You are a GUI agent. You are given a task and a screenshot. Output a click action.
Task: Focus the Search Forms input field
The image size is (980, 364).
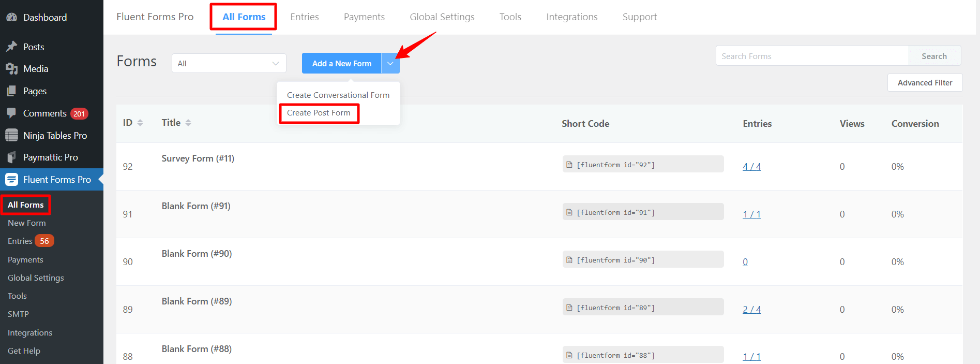[812, 56]
